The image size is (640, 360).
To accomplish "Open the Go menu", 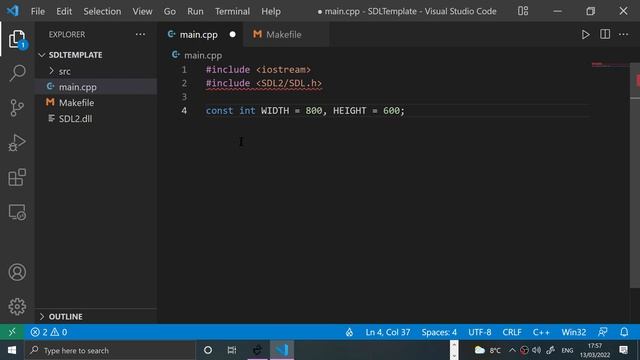I will 170,11.
